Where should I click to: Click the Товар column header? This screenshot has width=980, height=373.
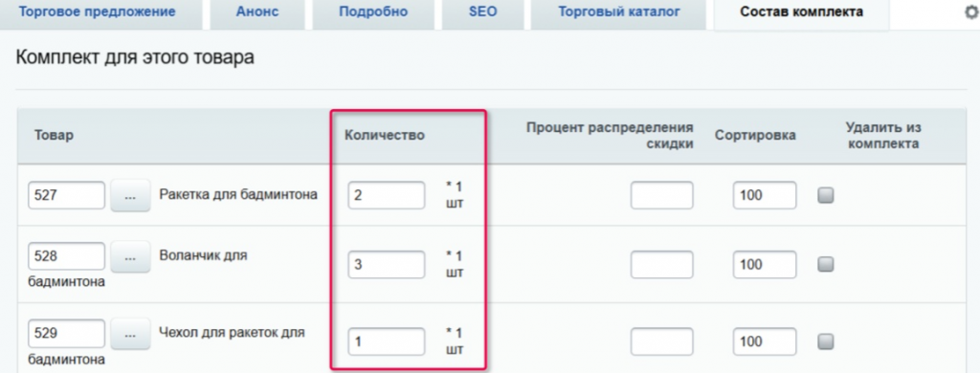point(54,136)
